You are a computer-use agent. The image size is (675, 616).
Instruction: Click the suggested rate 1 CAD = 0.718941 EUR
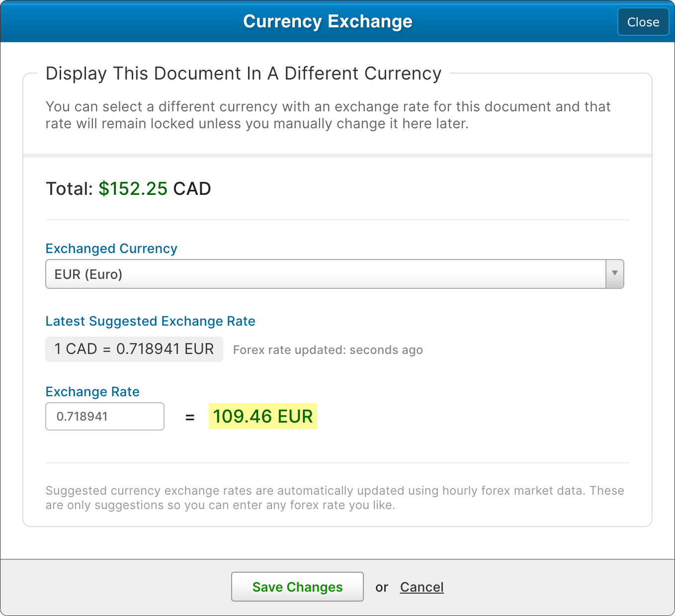(134, 349)
